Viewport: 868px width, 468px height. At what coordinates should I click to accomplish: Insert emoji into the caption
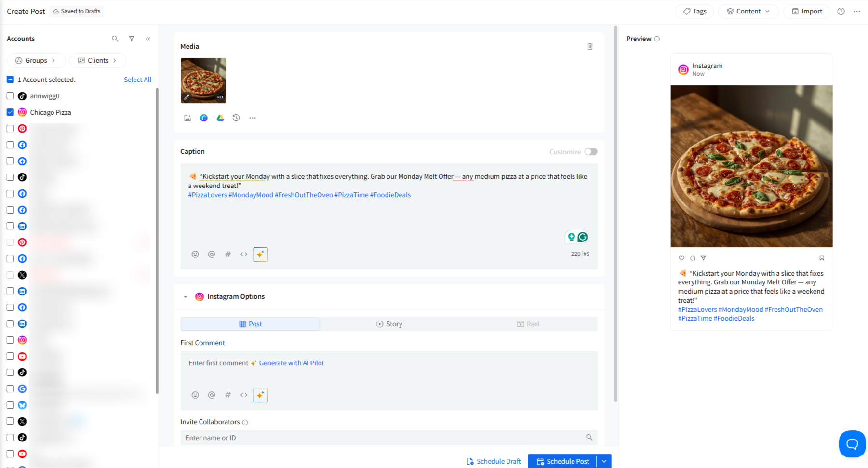click(x=195, y=254)
